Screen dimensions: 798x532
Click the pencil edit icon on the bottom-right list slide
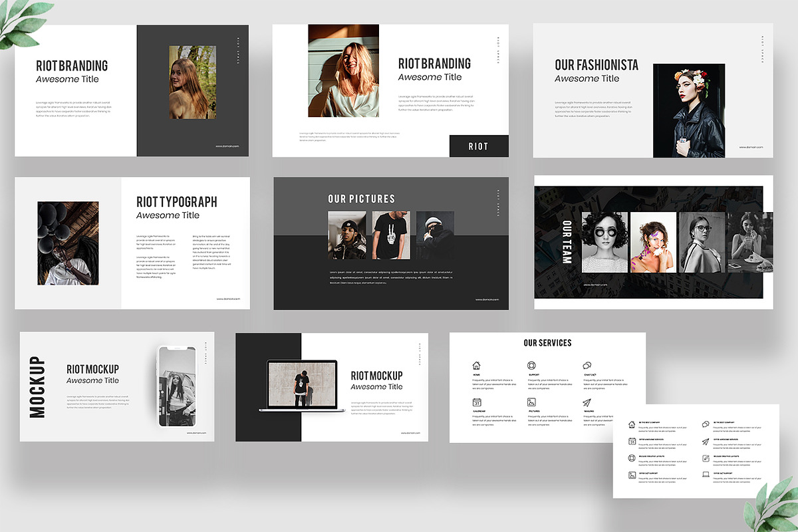pyautogui.click(x=706, y=458)
